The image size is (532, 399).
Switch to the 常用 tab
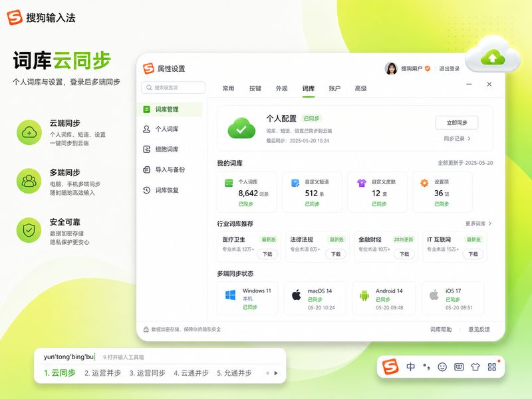click(x=228, y=88)
